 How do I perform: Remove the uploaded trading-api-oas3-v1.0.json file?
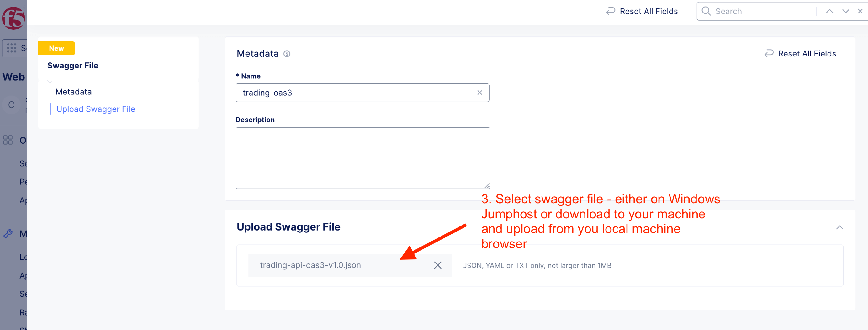[x=437, y=265]
